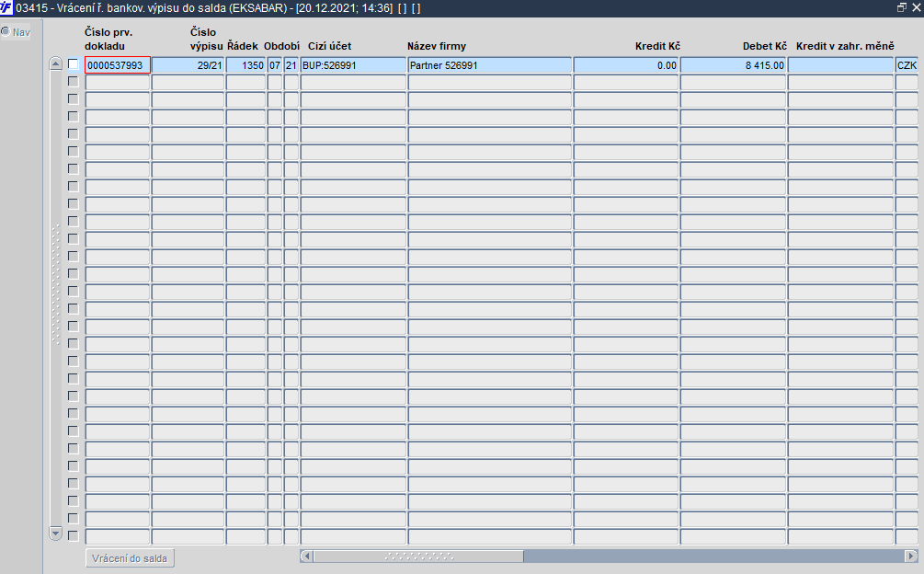The width and height of the screenshot is (924, 574).
Task: Click the Číslo výpisu column header
Action: (x=206, y=39)
